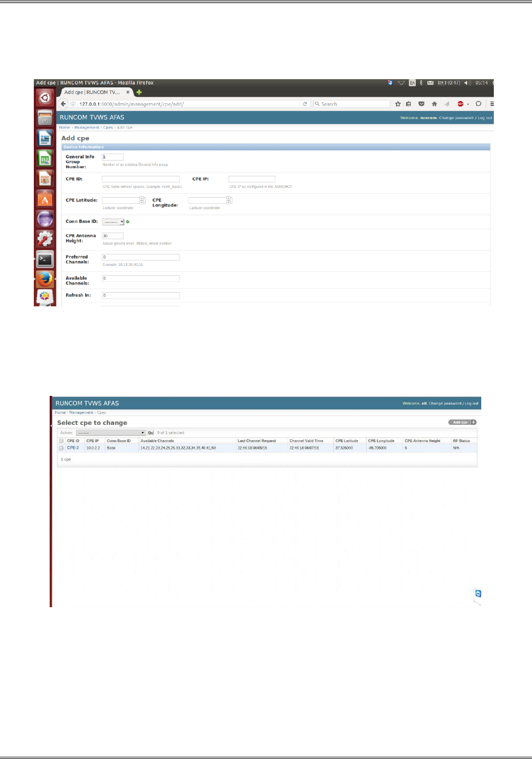Click the plus icon beside Add cpe button
Viewport: 532px width, 759px height.
(x=474, y=422)
